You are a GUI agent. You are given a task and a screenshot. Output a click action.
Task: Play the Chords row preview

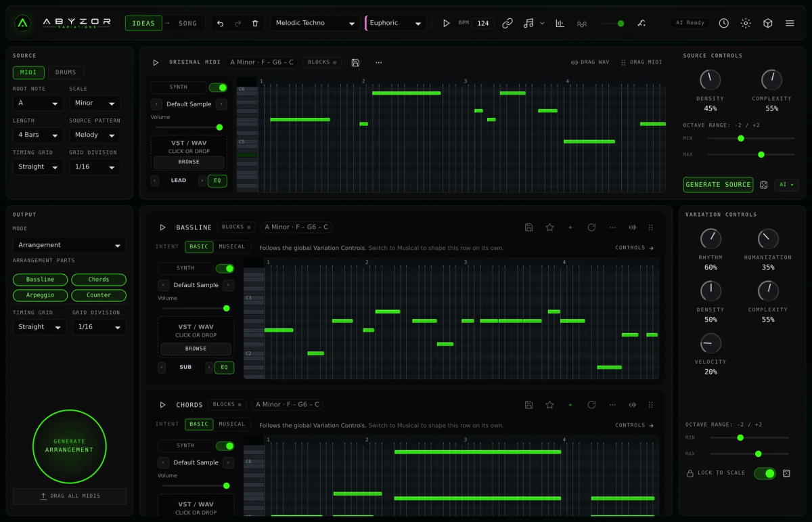click(162, 405)
